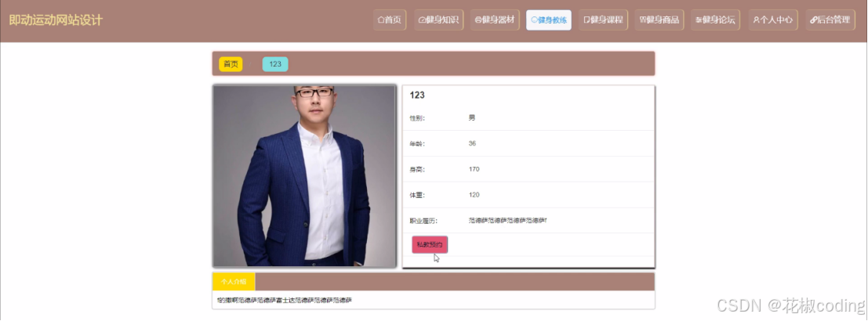Select the 个人介绍 tab
Screen dimensions: 868x321
point(234,281)
